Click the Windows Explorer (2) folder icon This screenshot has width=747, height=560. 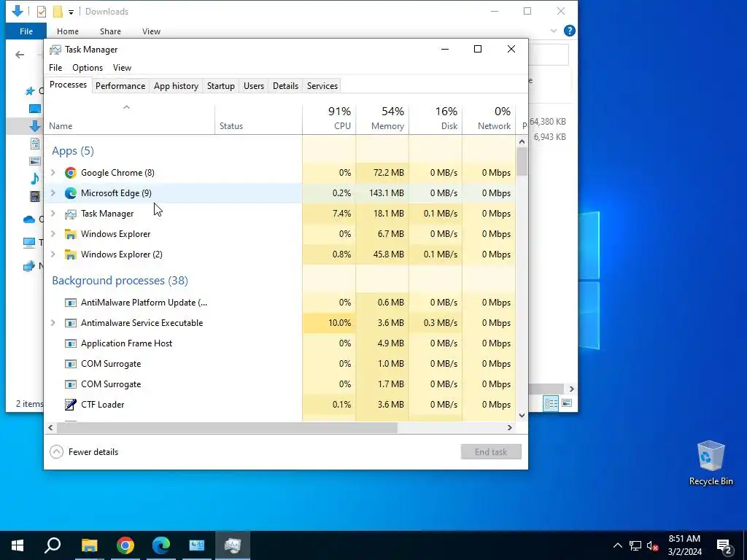click(x=71, y=254)
